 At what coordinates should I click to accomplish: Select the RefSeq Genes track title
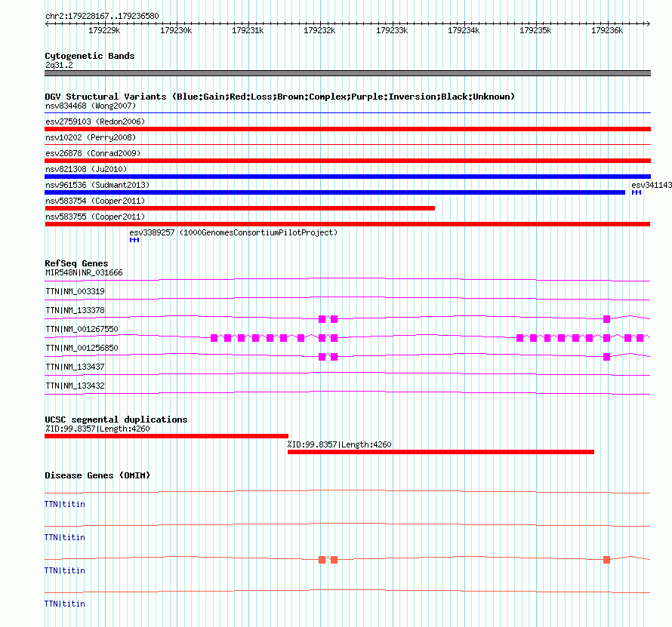pos(76,263)
